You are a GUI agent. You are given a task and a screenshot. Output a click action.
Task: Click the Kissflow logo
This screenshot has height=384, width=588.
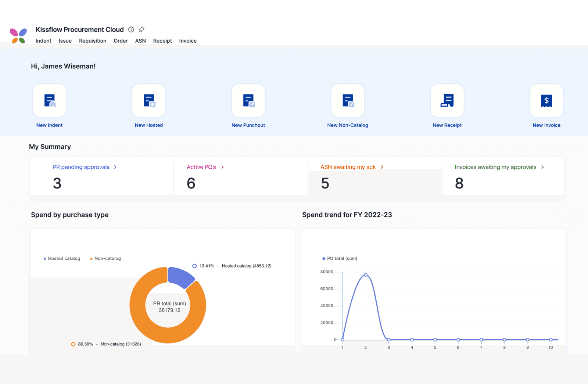point(18,35)
